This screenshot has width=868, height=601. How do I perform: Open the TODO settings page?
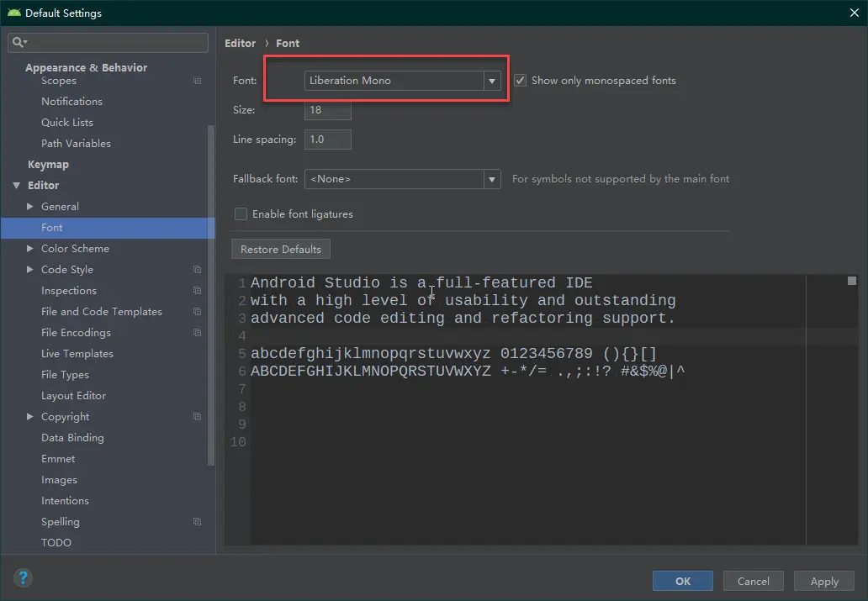[56, 543]
